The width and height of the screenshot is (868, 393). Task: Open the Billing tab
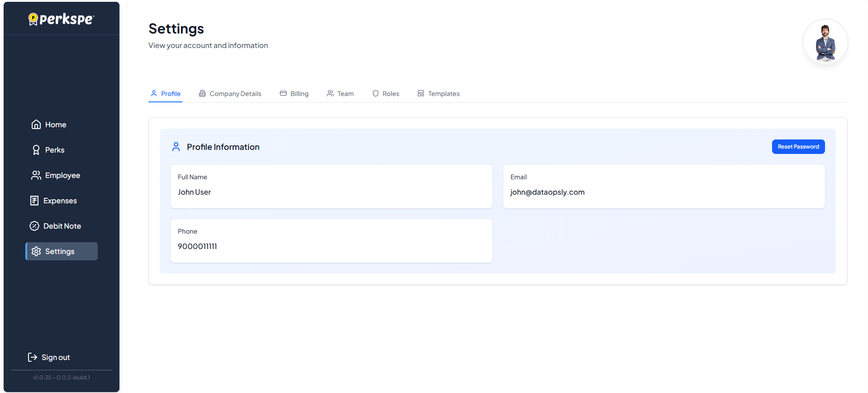click(294, 94)
